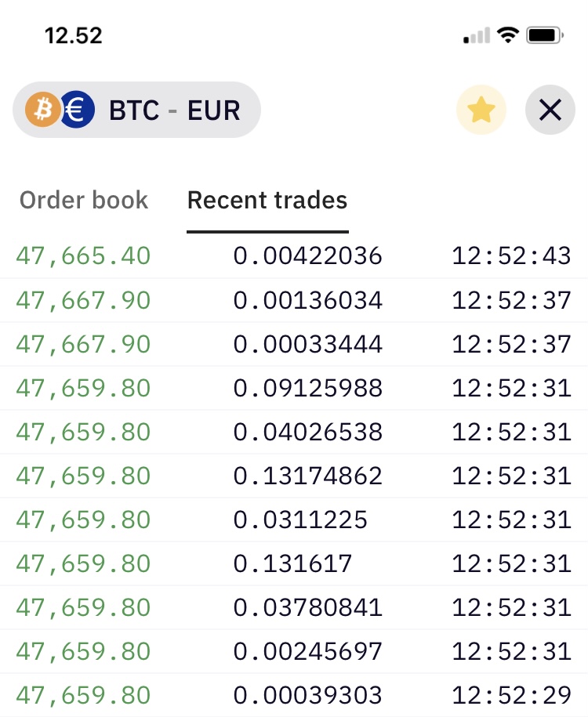Toggle the favorite star icon
The image size is (588, 717).
pyautogui.click(x=481, y=110)
